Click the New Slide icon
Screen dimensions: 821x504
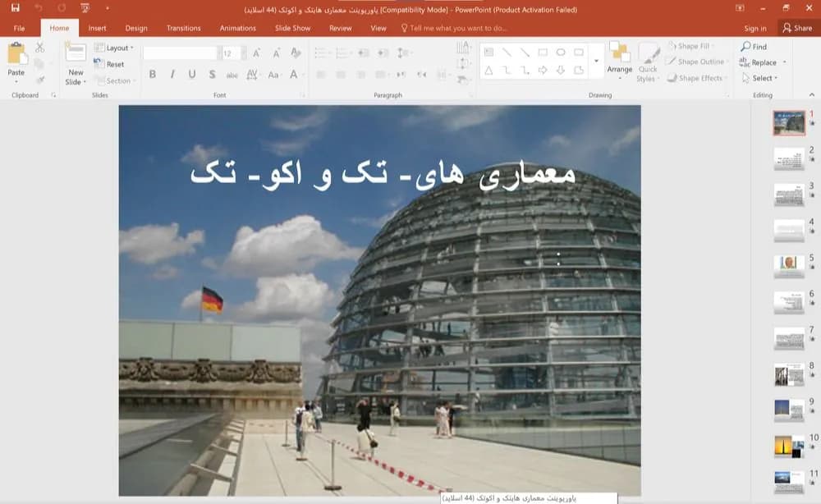click(x=76, y=53)
